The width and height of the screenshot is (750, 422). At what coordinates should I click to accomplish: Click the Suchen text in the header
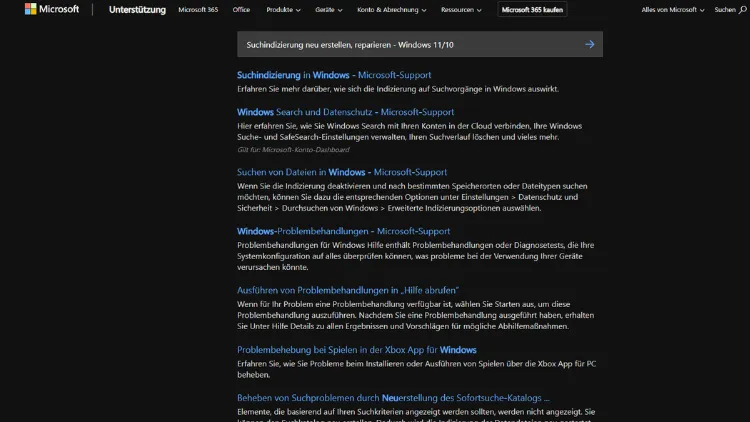click(x=725, y=10)
